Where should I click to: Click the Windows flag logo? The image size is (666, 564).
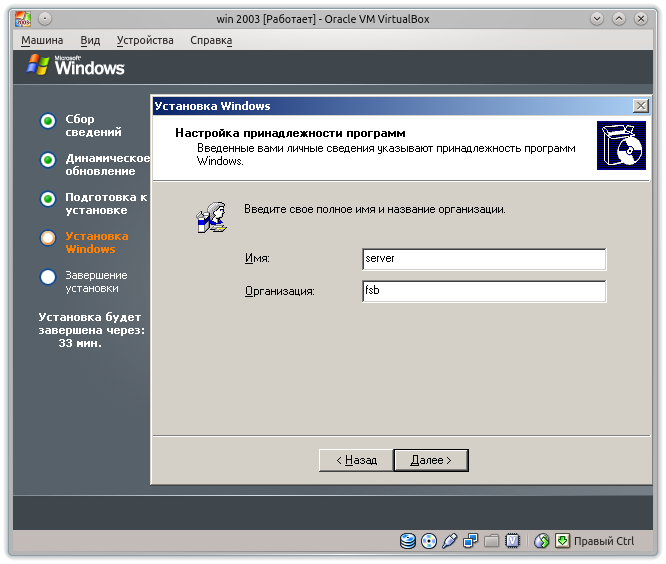coord(37,65)
